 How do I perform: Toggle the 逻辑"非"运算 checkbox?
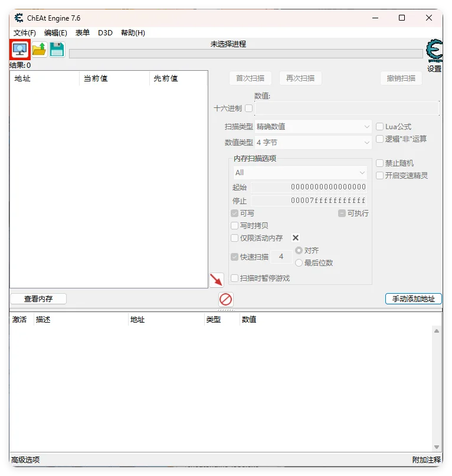click(x=379, y=139)
